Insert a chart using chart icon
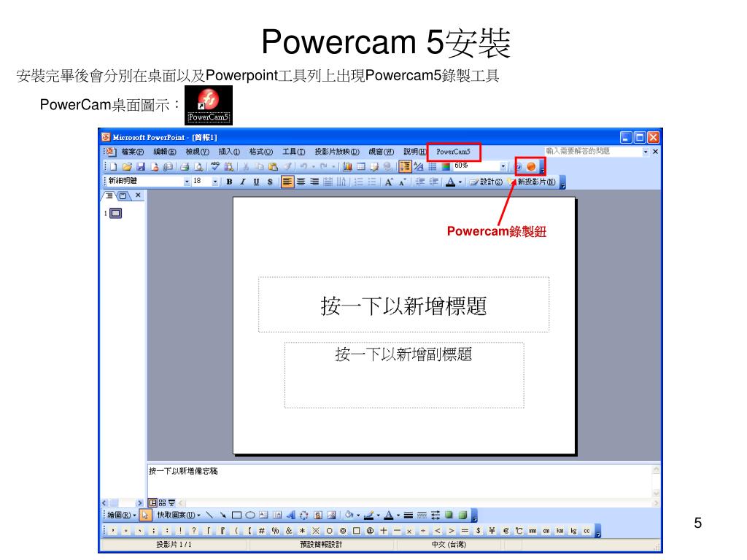Screen dimensions: 747x560 (347, 167)
